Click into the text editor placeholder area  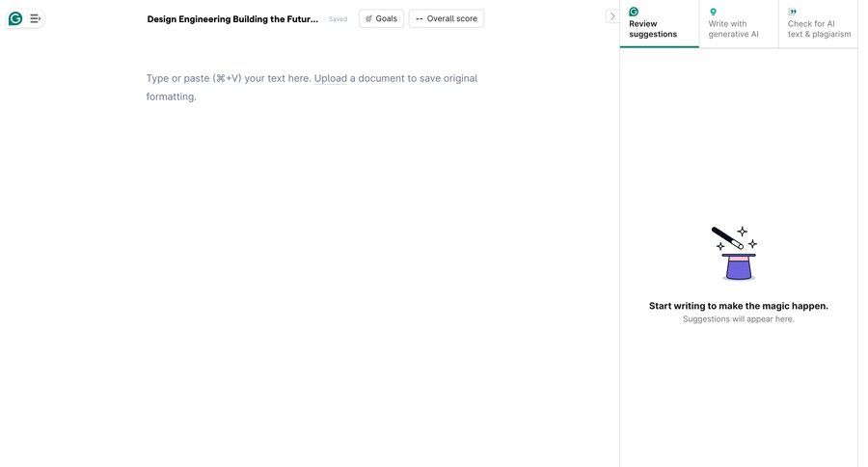pos(312,88)
